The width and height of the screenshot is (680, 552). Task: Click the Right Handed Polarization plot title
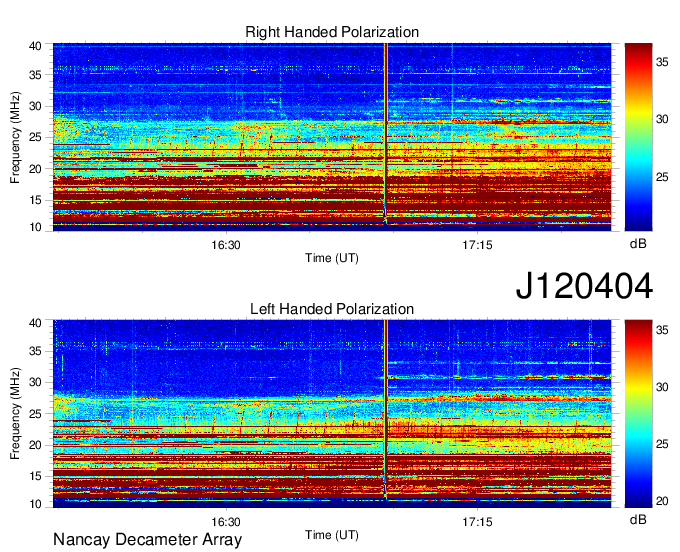332,32
